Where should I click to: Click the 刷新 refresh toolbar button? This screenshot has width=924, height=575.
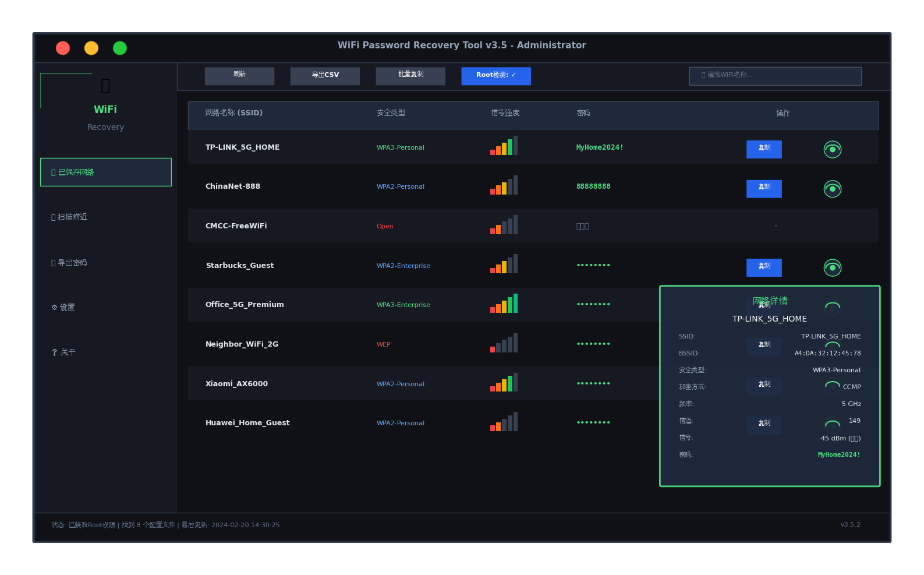point(239,76)
